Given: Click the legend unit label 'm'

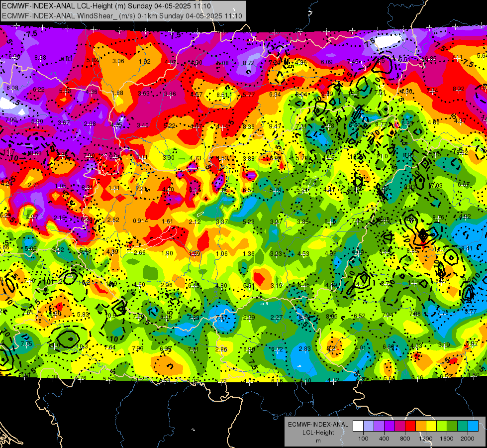Looking at the screenshot, I should (x=318, y=441).
